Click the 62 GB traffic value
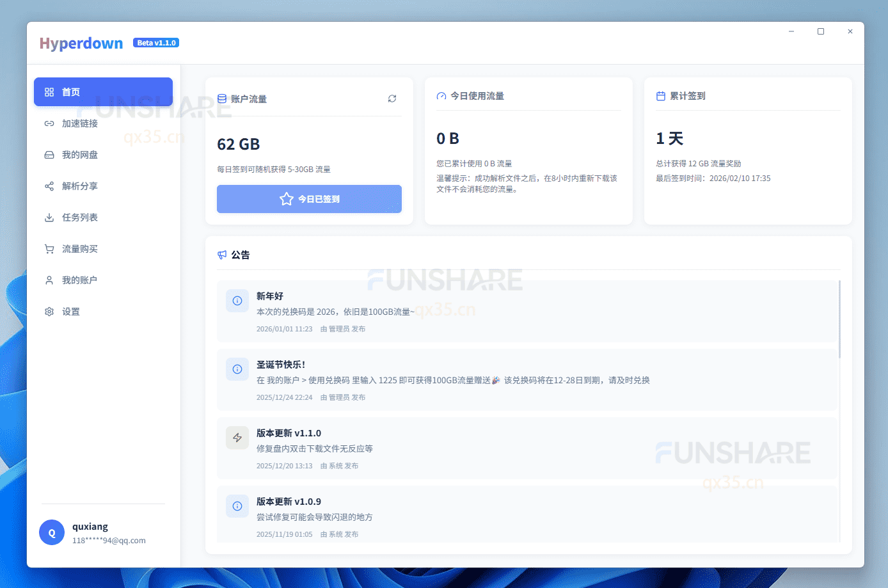The width and height of the screenshot is (888, 588). (239, 145)
